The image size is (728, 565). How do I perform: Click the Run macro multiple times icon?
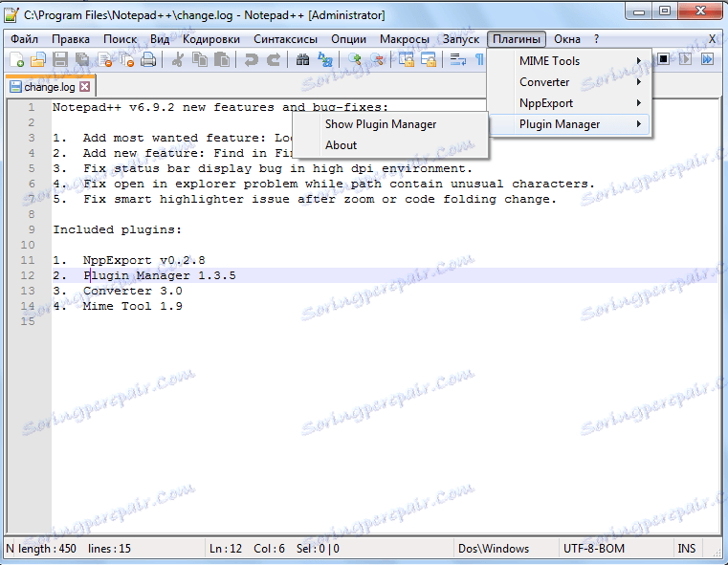pos(707,59)
